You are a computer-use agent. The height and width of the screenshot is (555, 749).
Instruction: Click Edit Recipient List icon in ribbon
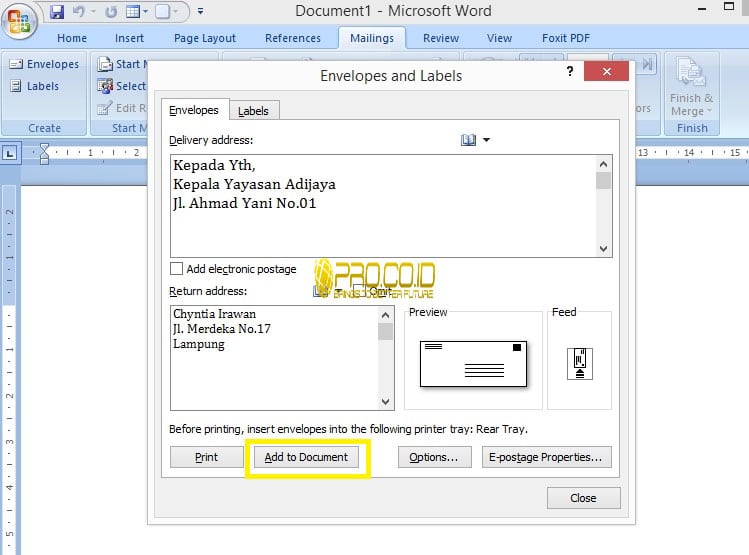(x=105, y=108)
